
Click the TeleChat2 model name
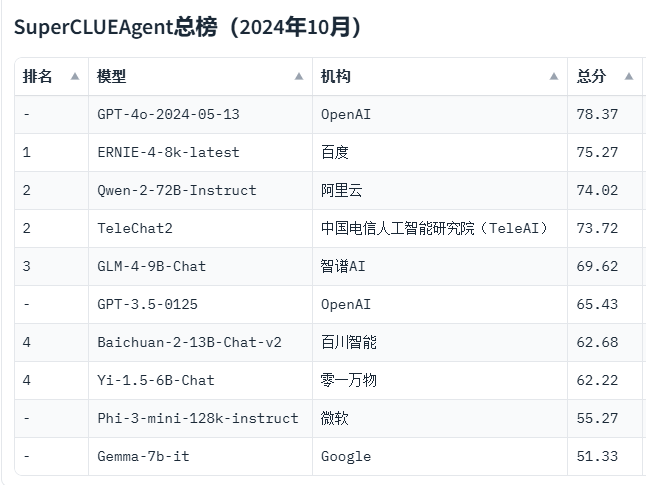coord(135,228)
